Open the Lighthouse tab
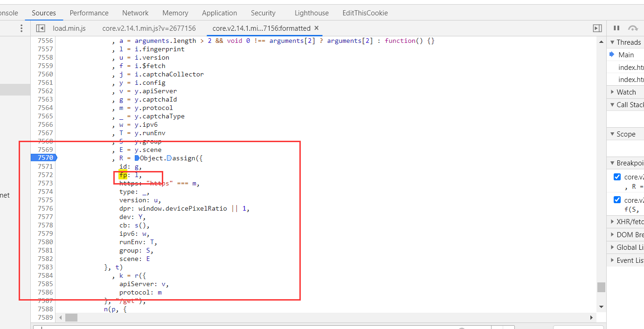Viewport: 644px width, 329px height. [x=312, y=13]
